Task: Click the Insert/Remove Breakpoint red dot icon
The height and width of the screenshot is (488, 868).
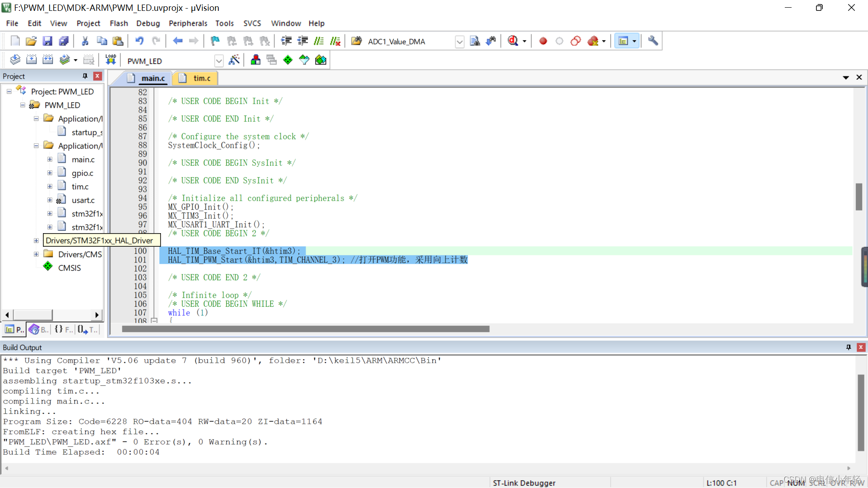Action: [x=543, y=41]
